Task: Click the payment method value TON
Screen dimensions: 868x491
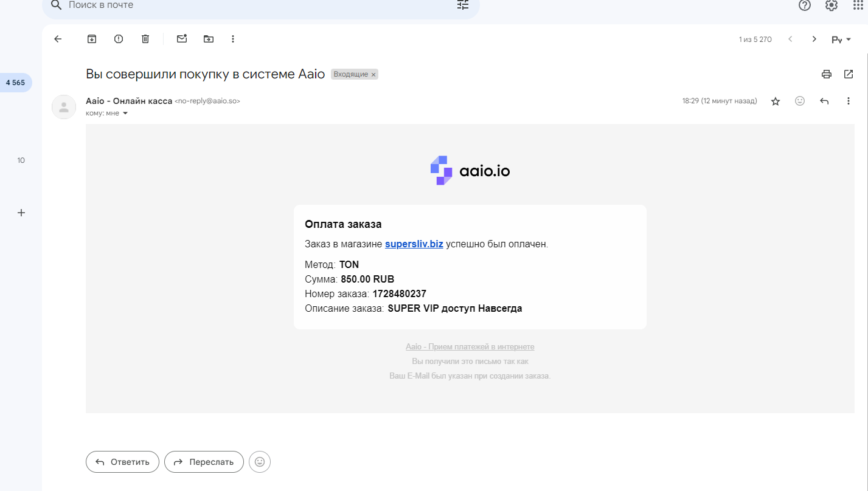Action: (x=349, y=265)
